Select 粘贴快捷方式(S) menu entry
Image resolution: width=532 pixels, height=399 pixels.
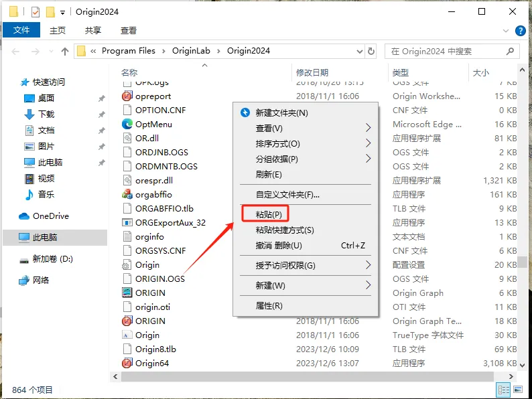[306, 230]
